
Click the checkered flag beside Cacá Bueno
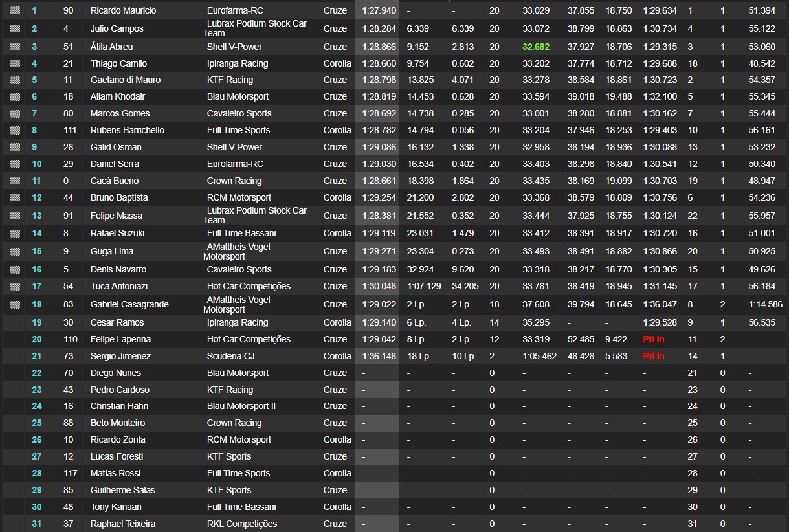pyautogui.click(x=16, y=181)
